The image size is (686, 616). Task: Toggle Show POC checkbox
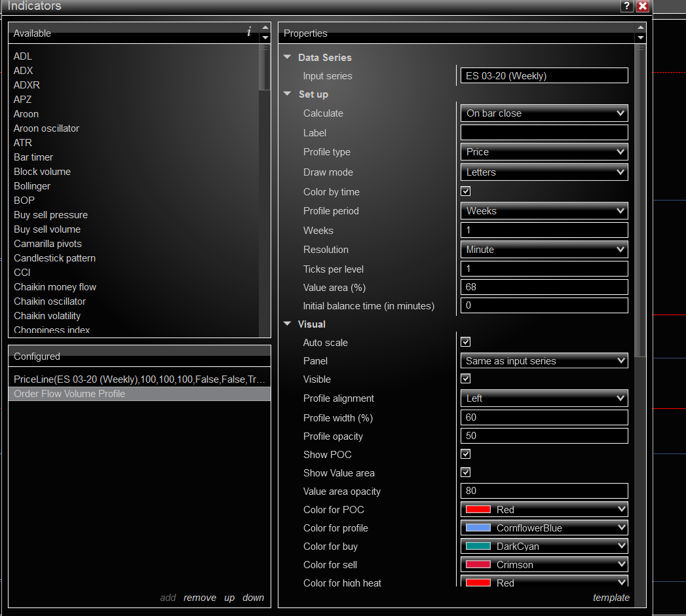coord(465,453)
